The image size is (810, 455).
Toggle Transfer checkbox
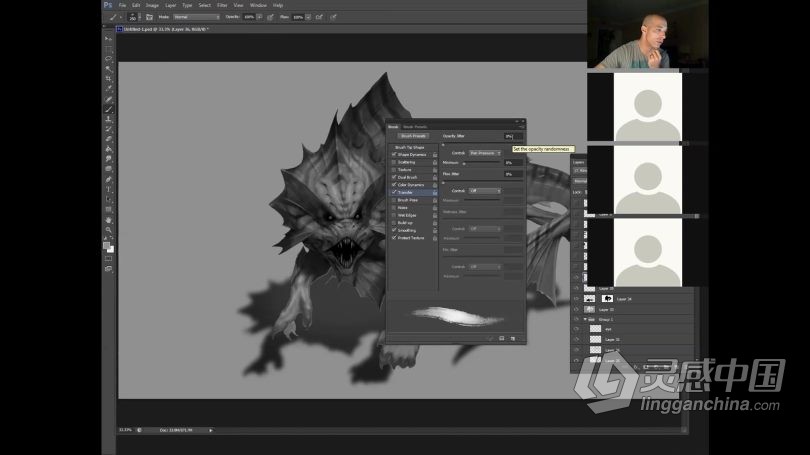[394, 192]
